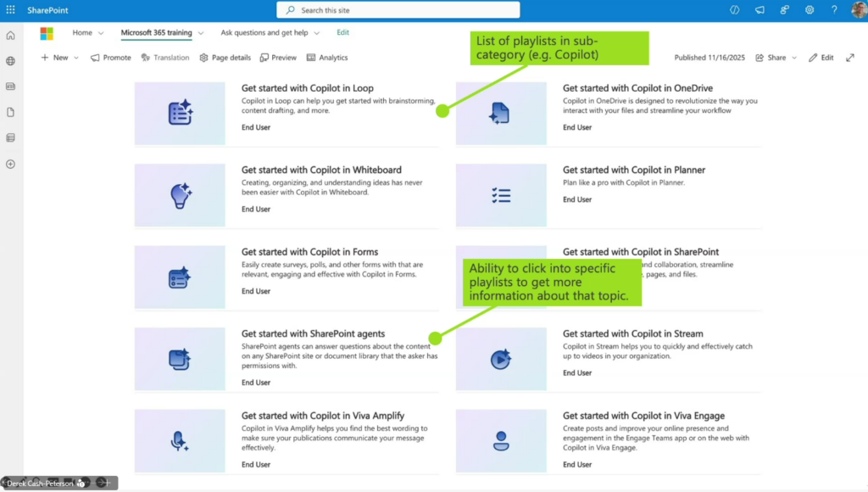Expand the Home navigation chevron

pos(101,33)
